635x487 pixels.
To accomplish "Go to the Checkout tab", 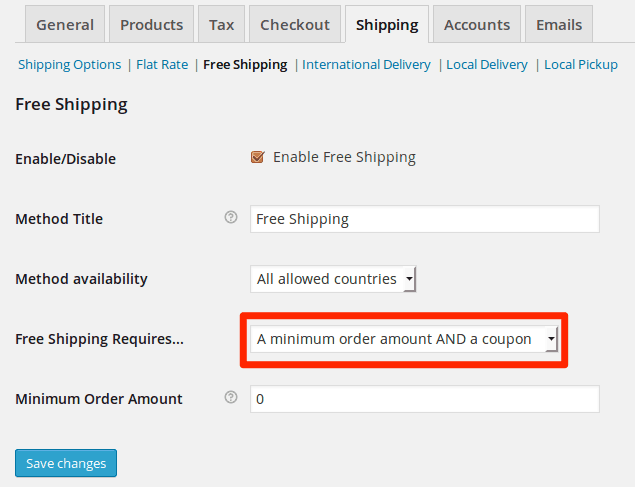I will (295, 24).
